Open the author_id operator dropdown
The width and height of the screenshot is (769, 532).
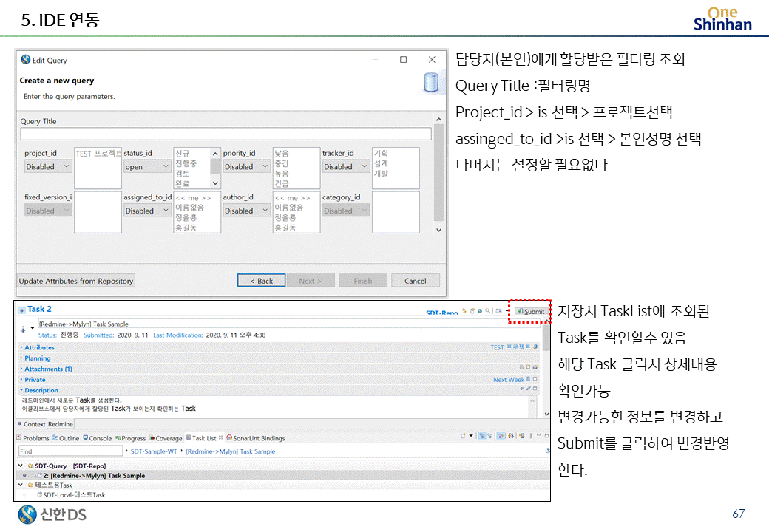(247, 211)
